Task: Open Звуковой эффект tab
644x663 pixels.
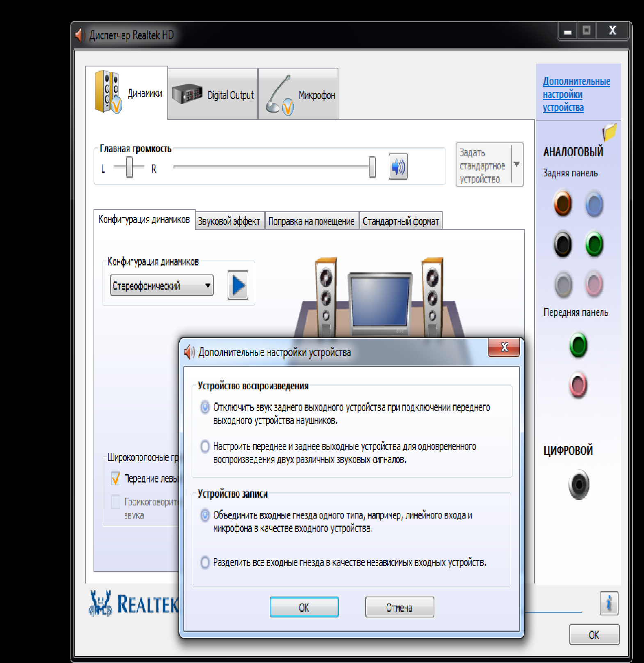Action: click(230, 221)
